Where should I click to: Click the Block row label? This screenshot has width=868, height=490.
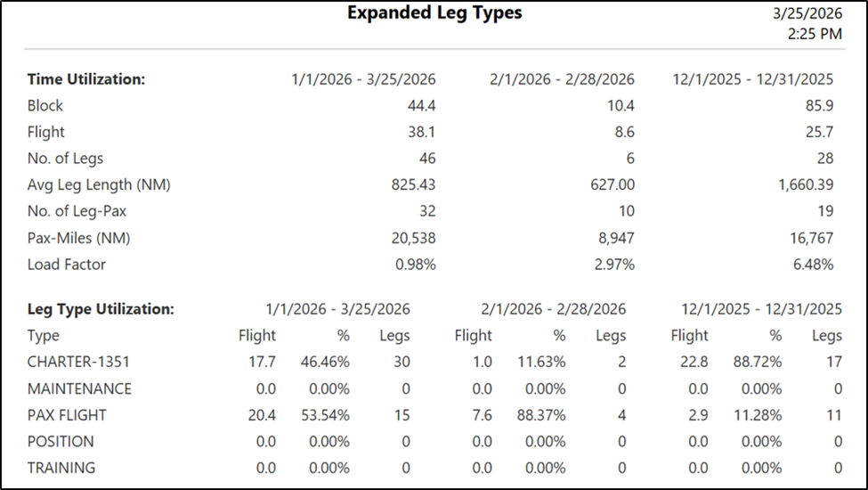pos(45,106)
